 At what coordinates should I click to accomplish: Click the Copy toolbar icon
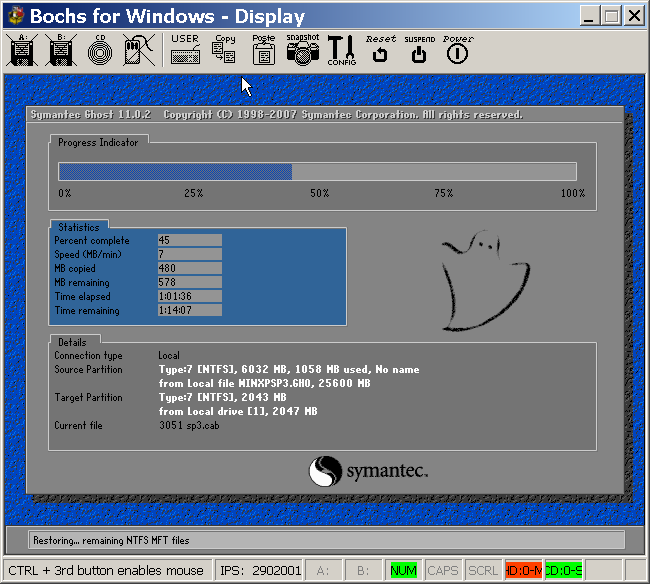(224, 49)
